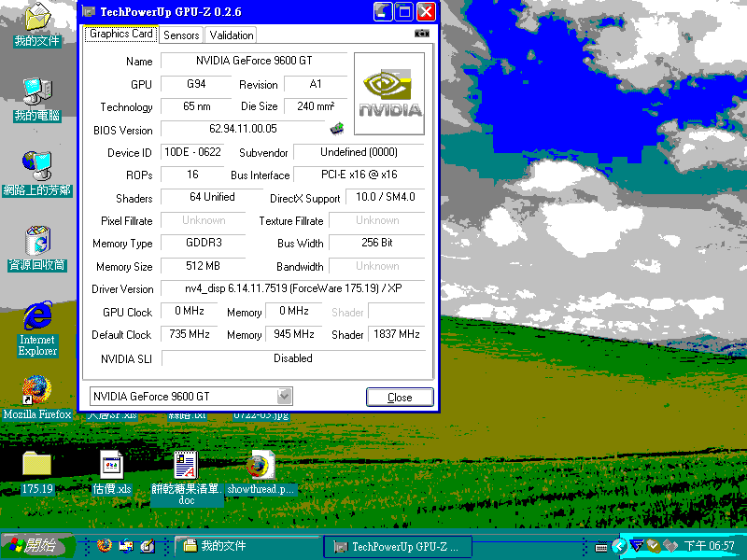The width and height of the screenshot is (747, 560).
Task: Expand hidden system tray icons arrow
Action: tap(618, 546)
